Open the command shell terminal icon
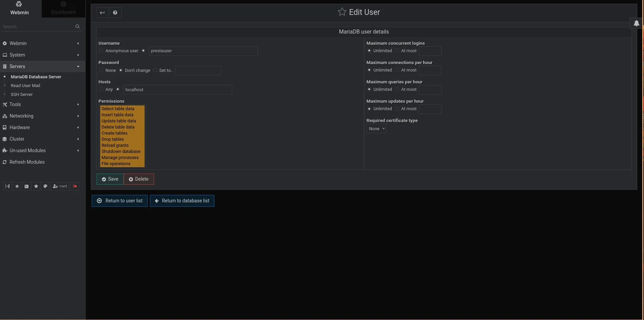 tap(26, 186)
